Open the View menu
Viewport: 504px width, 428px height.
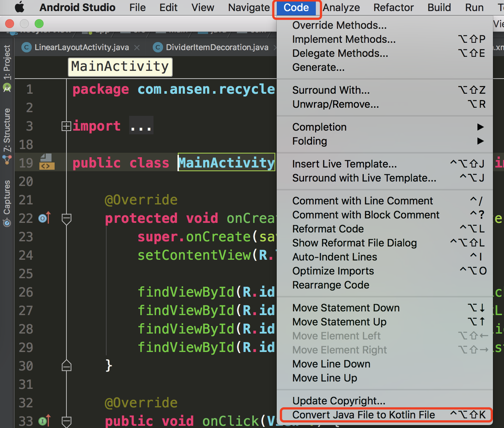(203, 7)
